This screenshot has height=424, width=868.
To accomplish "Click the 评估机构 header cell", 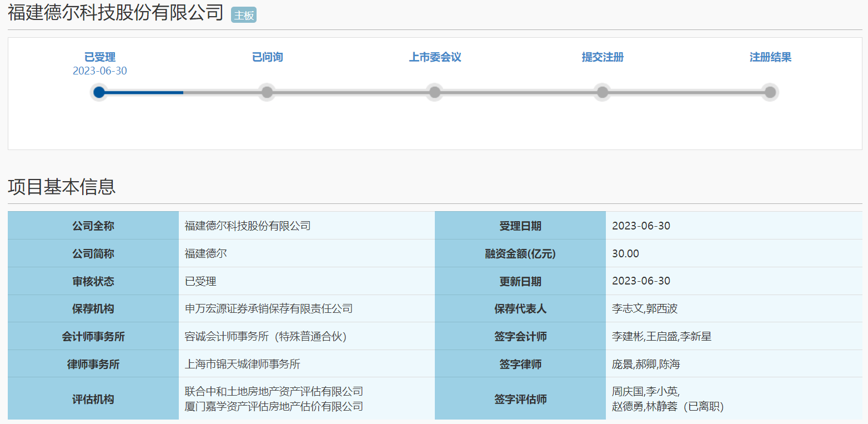I will pyautogui.click(x=93, y=399).
